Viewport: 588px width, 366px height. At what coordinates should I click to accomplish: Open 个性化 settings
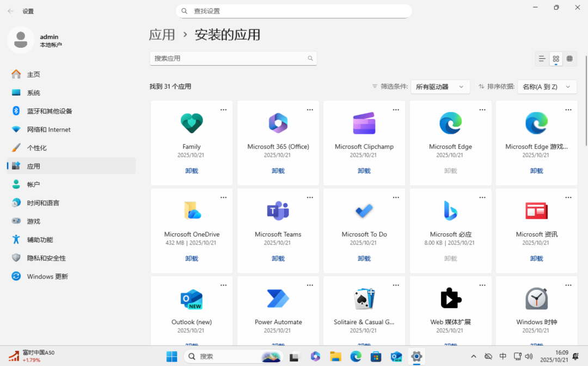tap(71, 147)
